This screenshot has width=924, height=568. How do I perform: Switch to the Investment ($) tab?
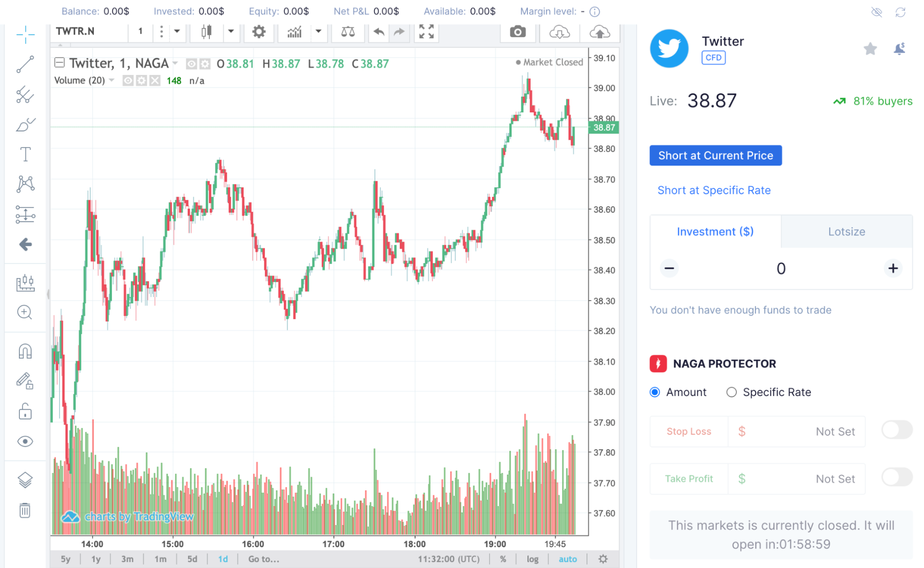tap(715, 231)
